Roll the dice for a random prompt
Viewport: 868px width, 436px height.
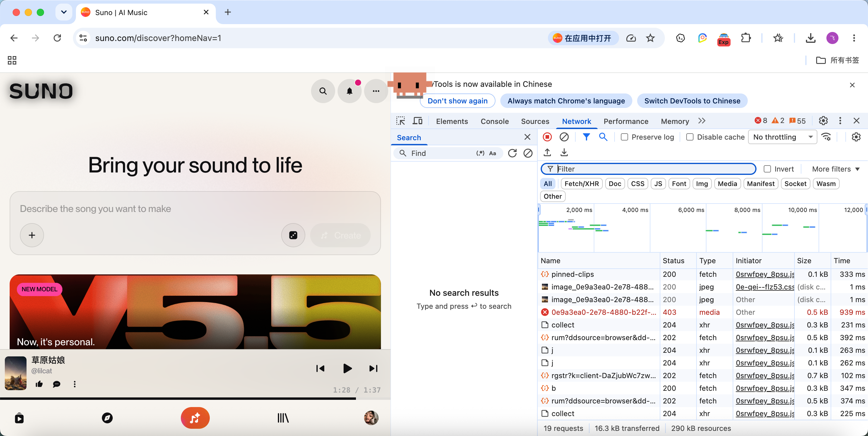click(293, 235)
